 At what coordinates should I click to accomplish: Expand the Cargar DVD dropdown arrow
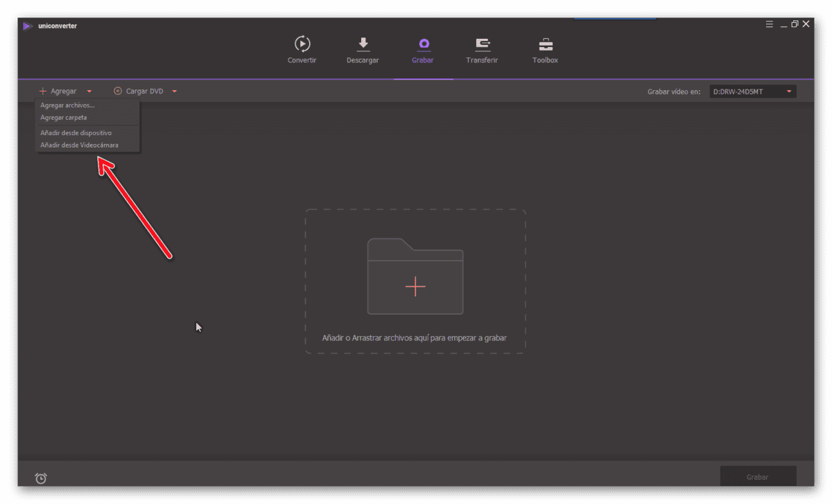[174, 92]
